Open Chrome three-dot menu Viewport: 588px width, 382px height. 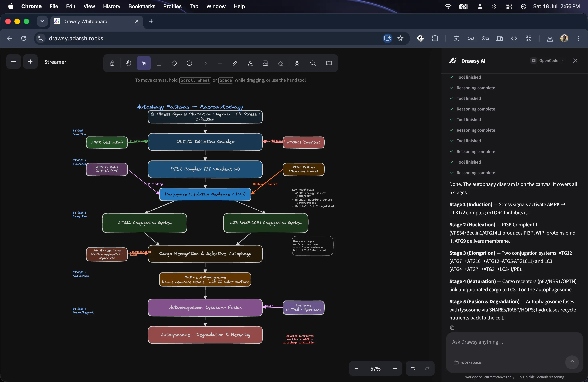579,38
